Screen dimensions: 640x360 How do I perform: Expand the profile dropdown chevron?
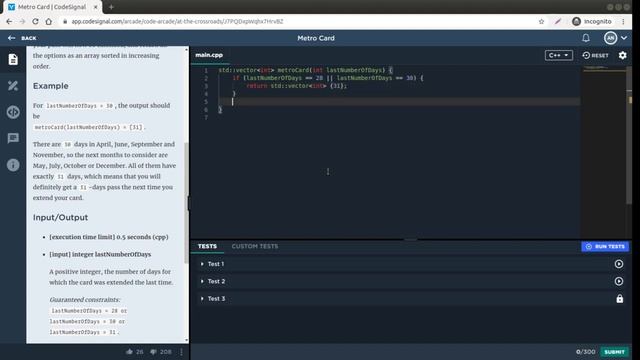pyautogui.click(x=624, y=38)
